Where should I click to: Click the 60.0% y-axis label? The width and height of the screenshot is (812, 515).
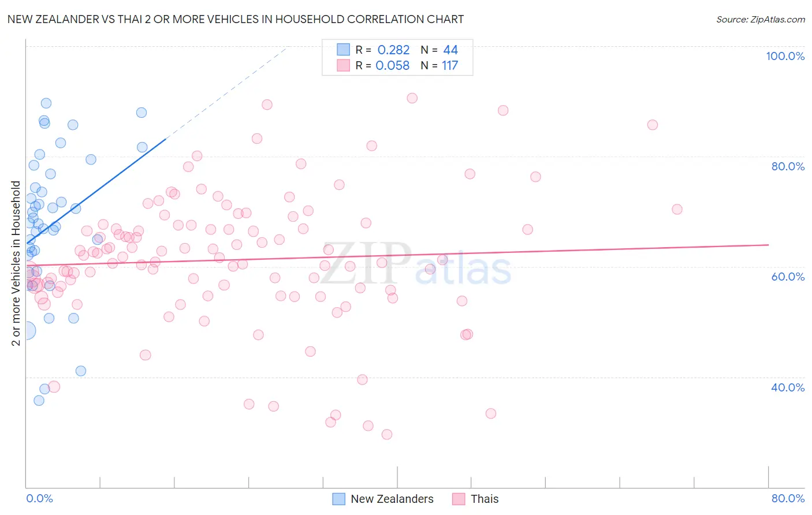(788, 277)
